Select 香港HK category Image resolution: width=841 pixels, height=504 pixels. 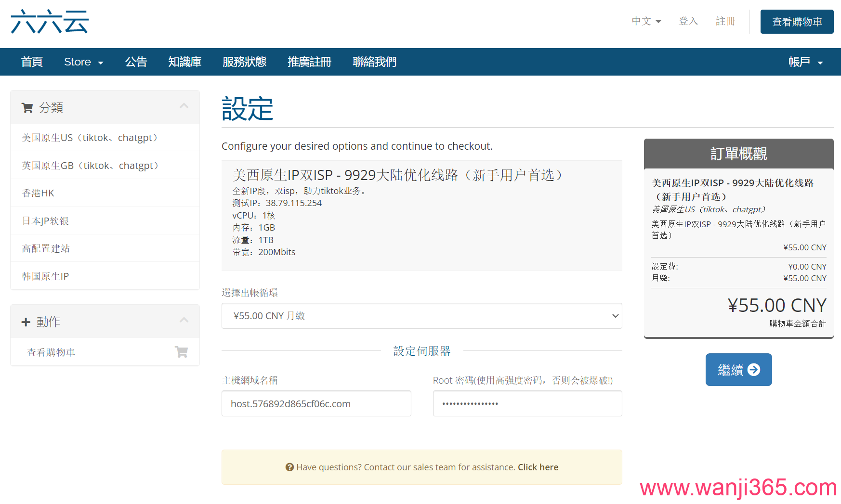38,193
